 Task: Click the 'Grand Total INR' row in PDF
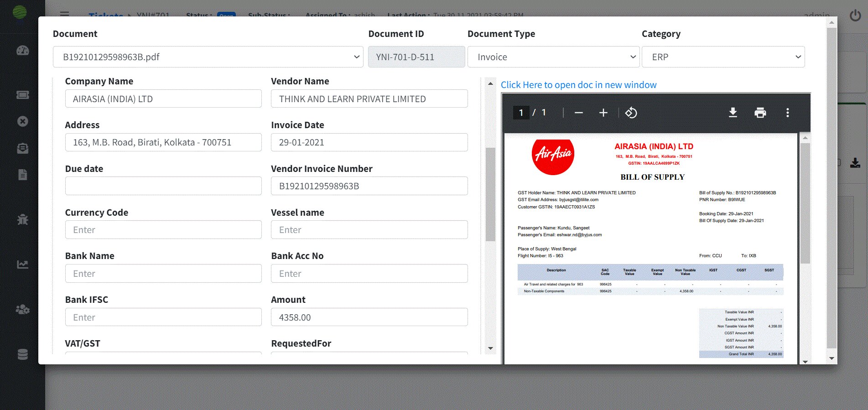741,354
